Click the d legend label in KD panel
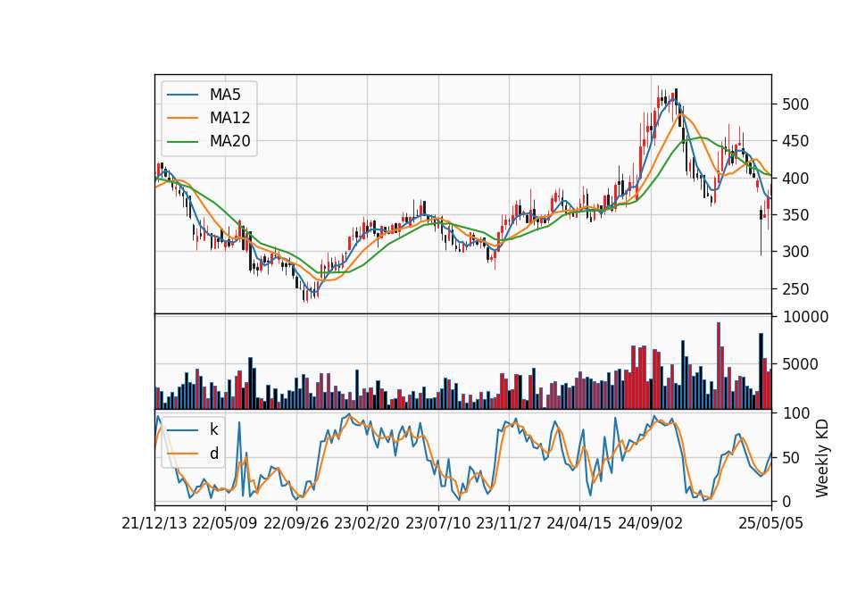 tap(213, 454)
